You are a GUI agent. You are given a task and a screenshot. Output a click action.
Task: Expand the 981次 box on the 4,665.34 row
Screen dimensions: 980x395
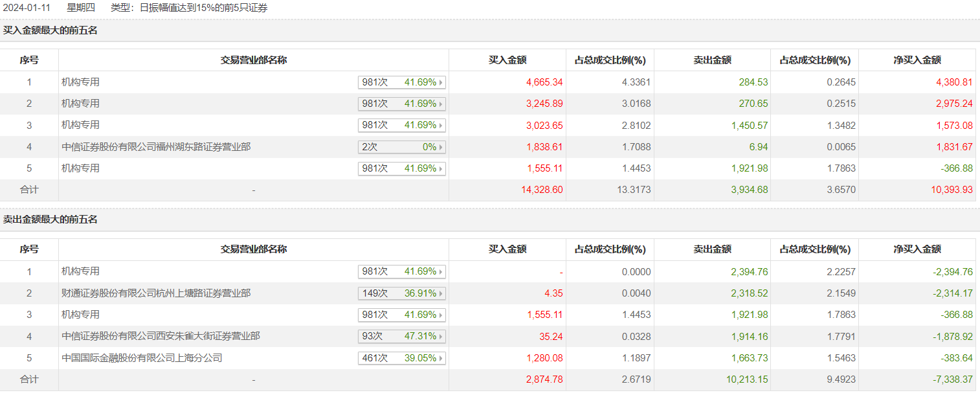point(401,82)
